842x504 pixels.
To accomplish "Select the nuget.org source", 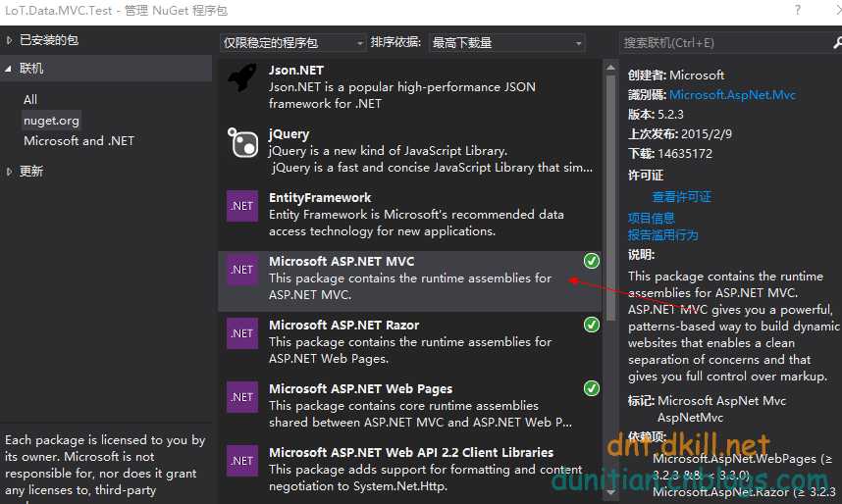I will click(x=51, y=121).
